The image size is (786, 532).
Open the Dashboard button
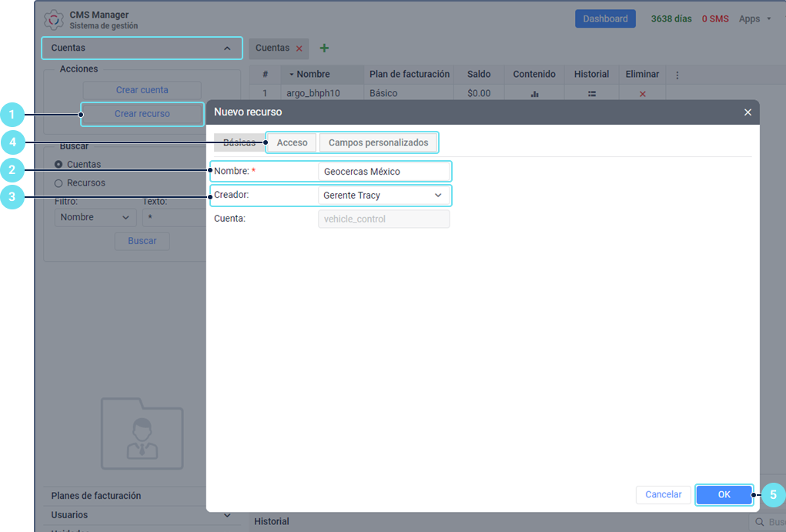click(605, 19)
